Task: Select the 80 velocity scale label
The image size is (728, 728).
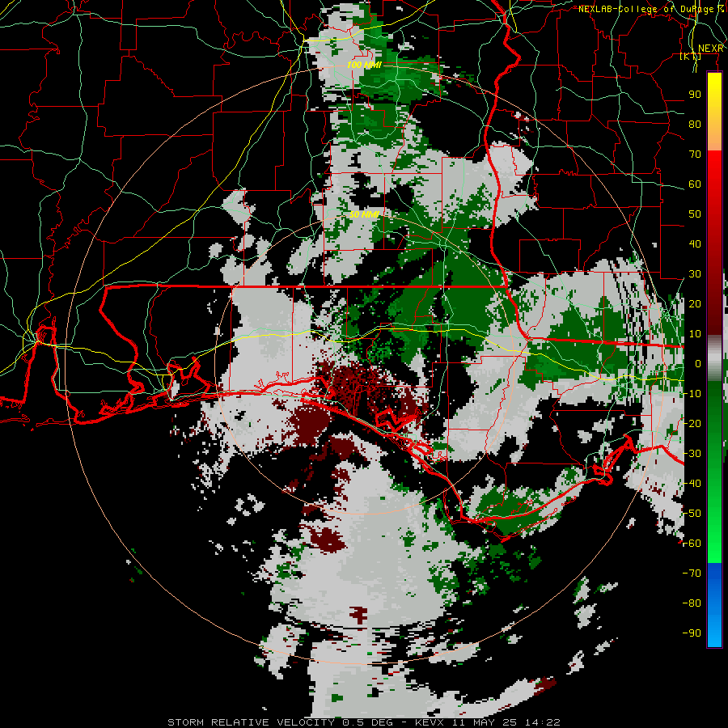Action: [695, 124]
